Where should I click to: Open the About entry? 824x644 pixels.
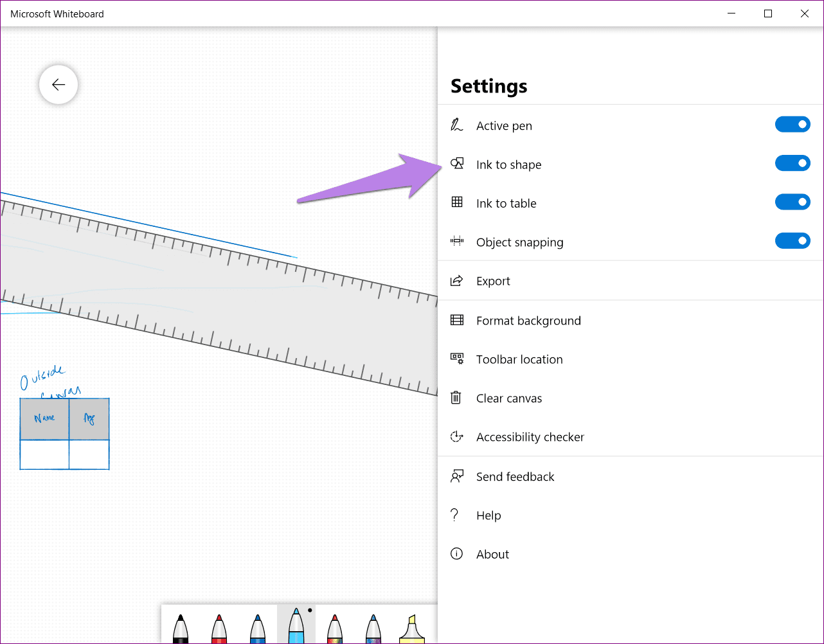coord(631,554)
